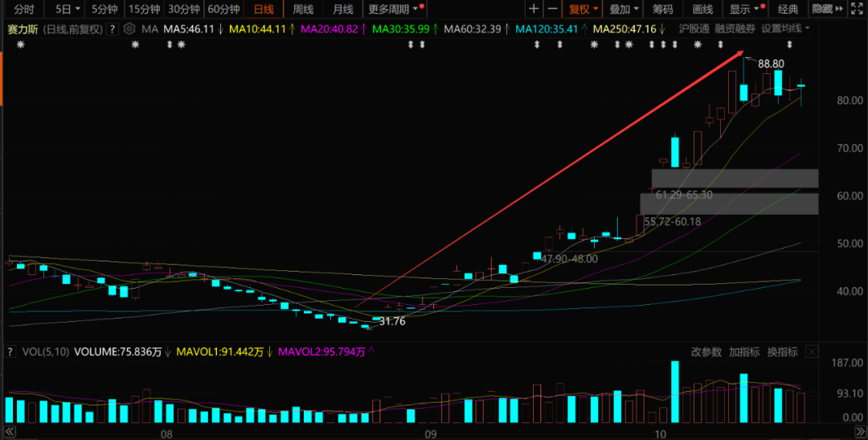
Task: Click 加指标 to add indicator
Action: point(744,352)
